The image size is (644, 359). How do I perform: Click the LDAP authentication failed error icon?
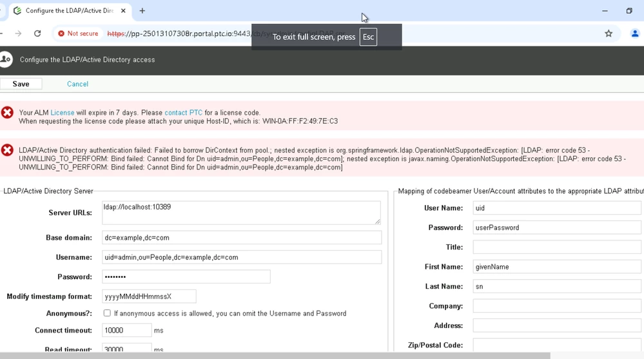tap(7, 150)
